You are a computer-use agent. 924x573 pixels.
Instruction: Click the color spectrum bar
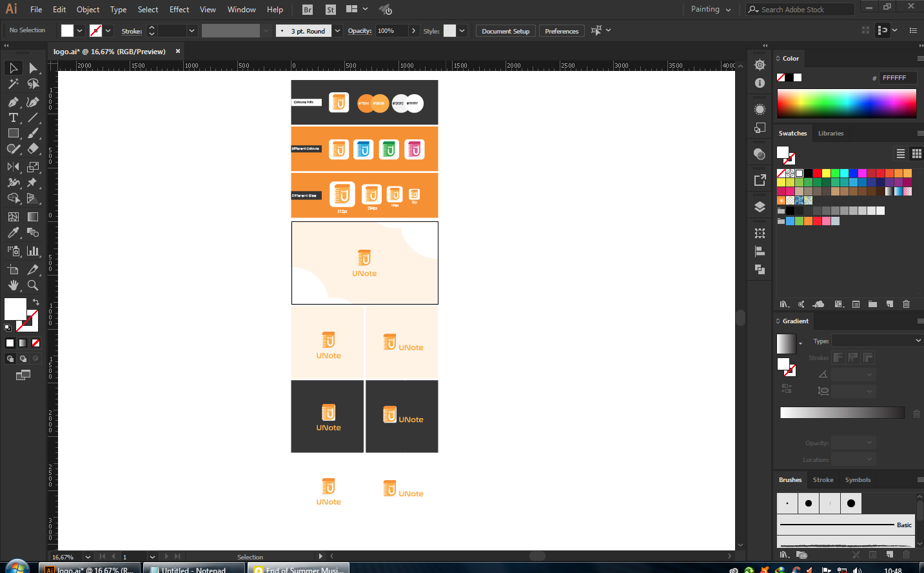coord(846,103)
